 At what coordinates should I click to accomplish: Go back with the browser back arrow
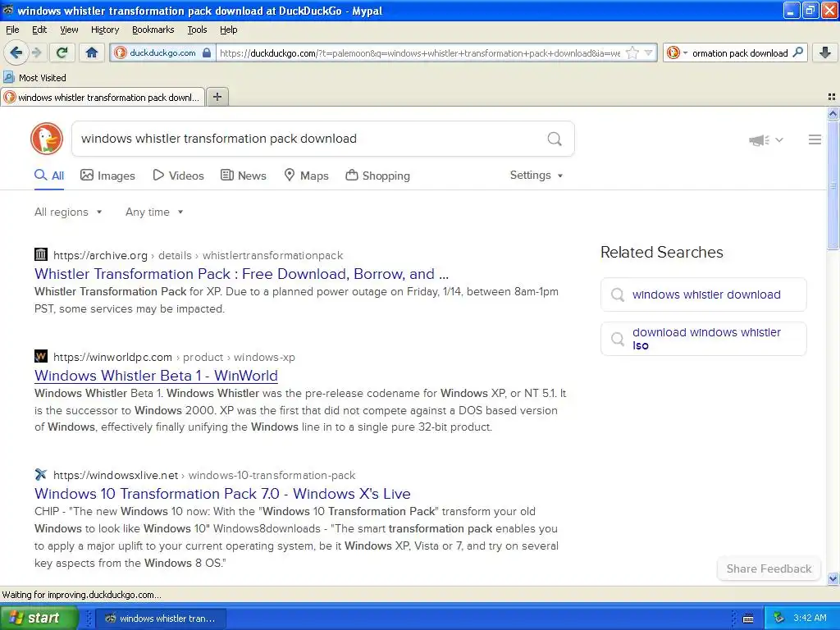(x=16, y=52)
